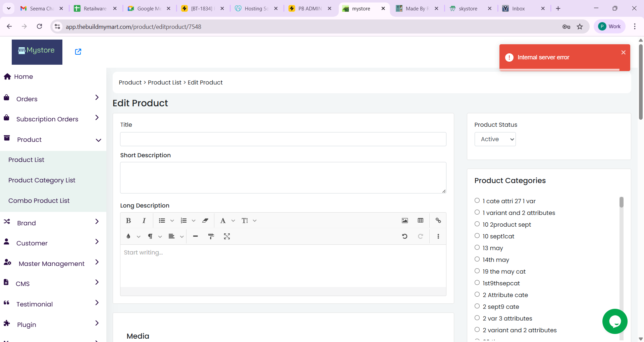Select category 1 variant and 2 attributes
Screen dimensions: 644x342
pos(477,212)
